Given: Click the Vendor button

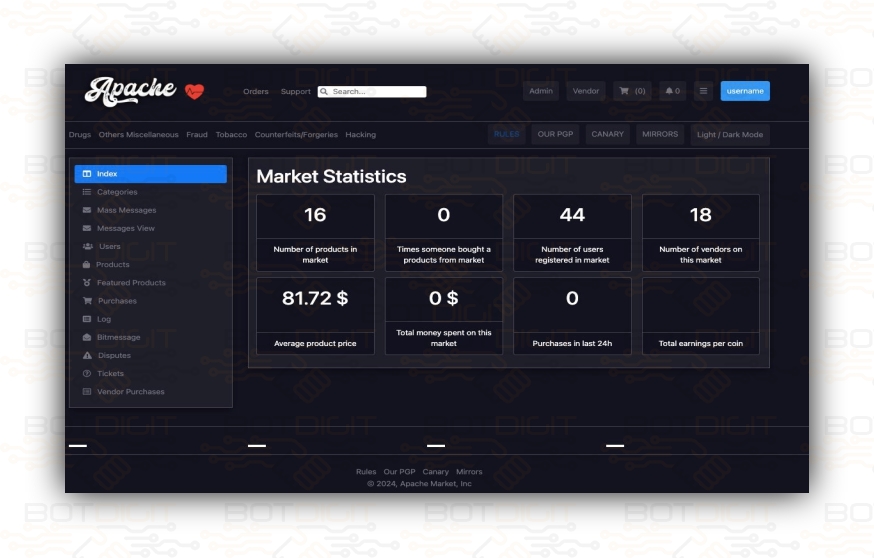Looking at the screenshot, I should 586,91.
